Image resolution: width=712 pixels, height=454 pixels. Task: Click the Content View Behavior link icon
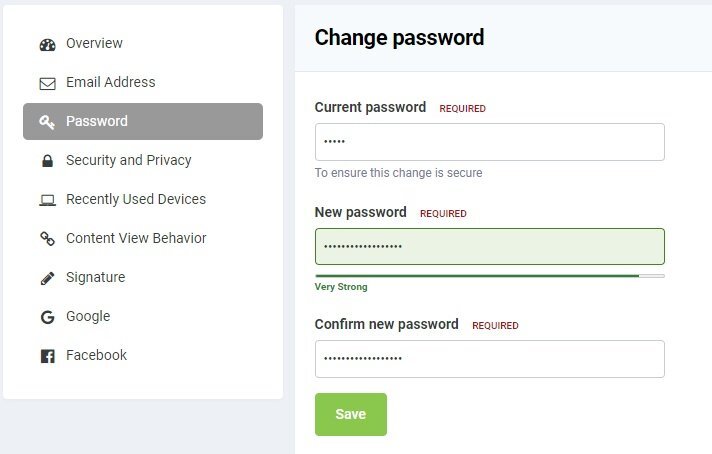point(47,239)
